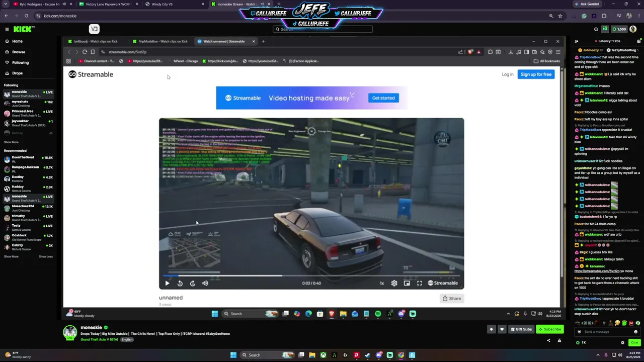Expand Following list with Show More
Screen dimensions: 644x362
tap(11, 142)
